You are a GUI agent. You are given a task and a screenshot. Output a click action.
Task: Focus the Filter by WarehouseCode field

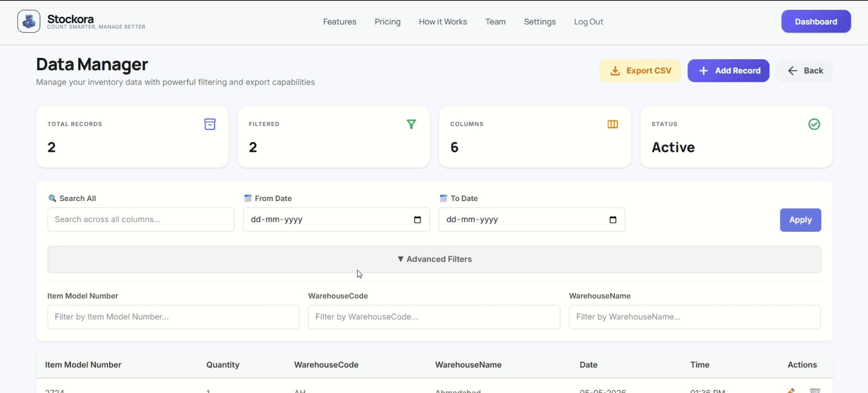434,317
